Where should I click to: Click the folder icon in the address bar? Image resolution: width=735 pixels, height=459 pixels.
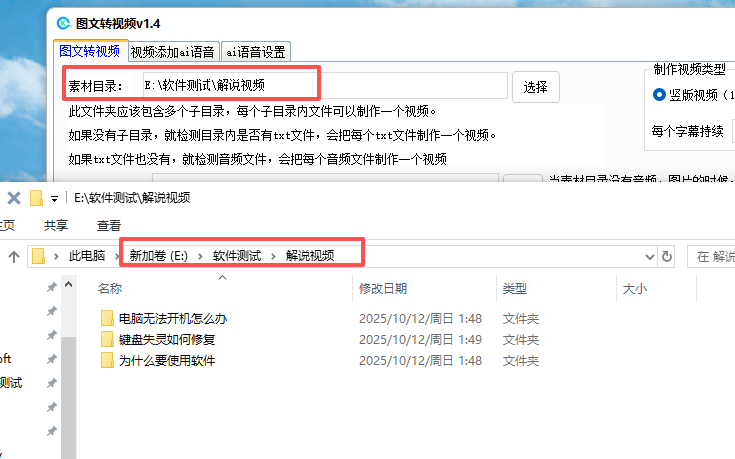(x=39, y=256)
